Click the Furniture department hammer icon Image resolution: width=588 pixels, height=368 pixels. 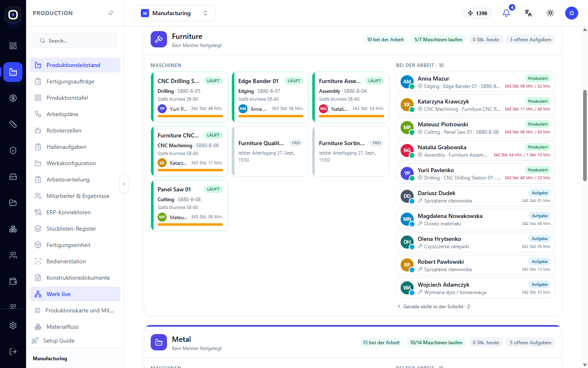coord(159,39)
